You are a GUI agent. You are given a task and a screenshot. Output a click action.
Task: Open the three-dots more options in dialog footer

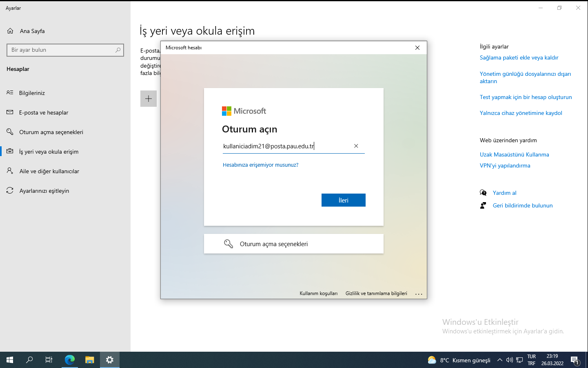point(419,294)
